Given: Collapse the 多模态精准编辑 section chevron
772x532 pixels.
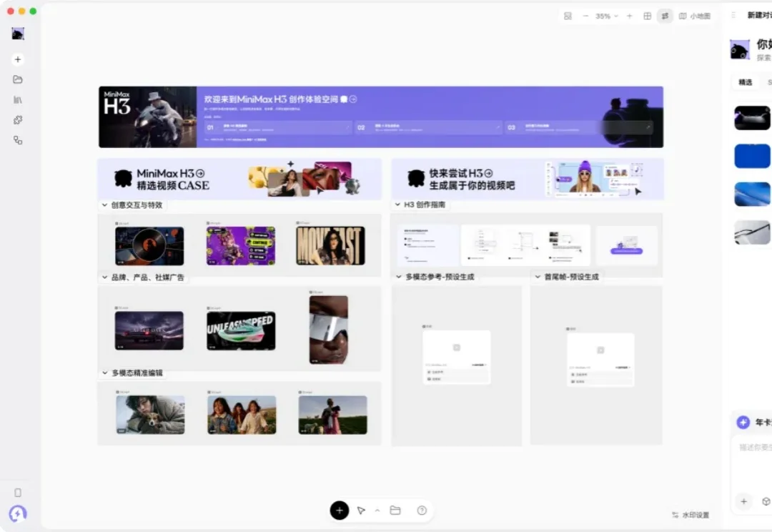Looking at the screenshot, I should 104,373.
